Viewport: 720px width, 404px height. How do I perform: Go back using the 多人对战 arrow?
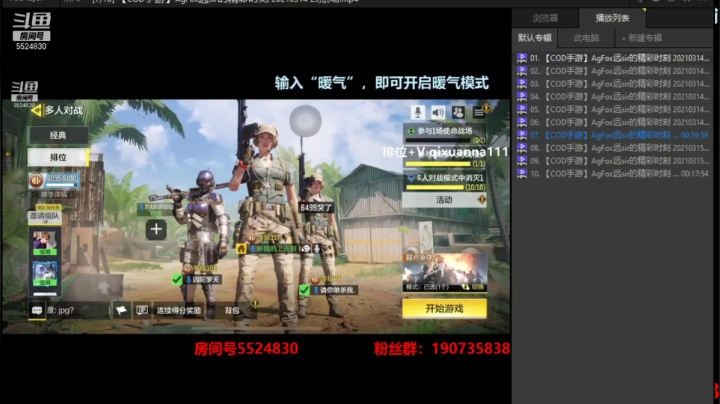tap(36, 110)
